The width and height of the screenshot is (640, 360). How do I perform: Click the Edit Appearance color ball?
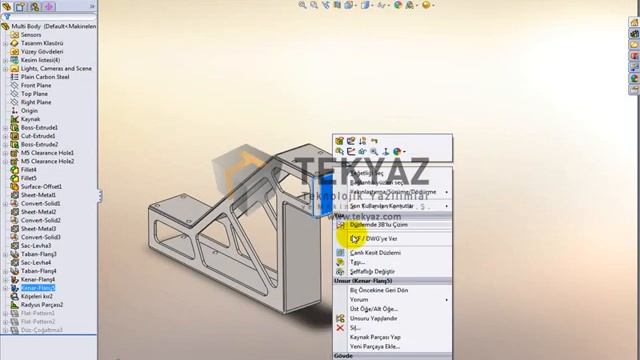(398, 5)
